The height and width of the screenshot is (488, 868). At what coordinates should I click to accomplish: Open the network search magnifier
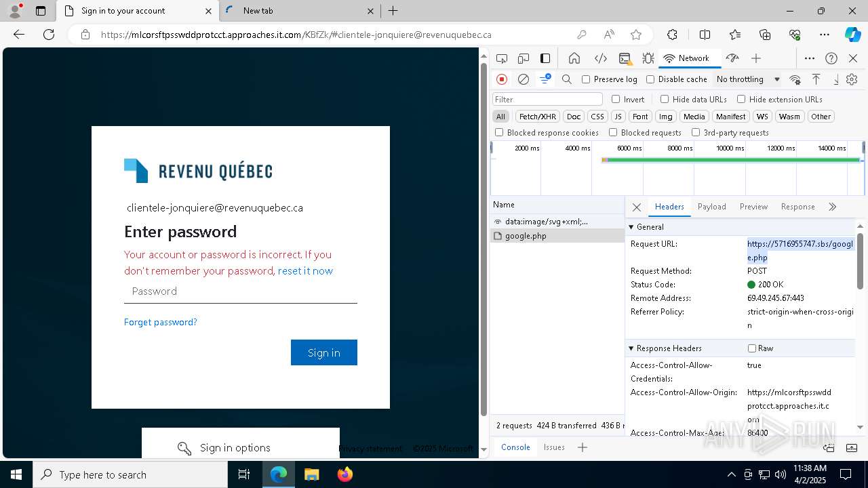click(x=567, y=79)
